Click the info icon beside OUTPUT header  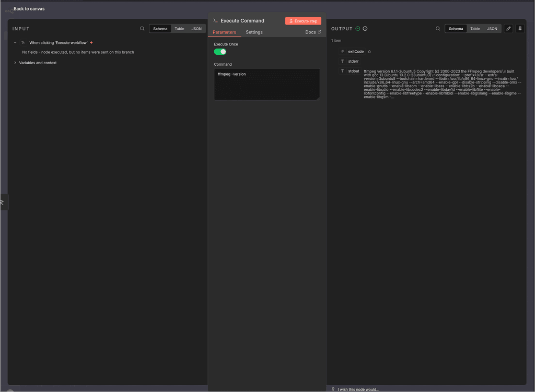[x=364, y=29]
